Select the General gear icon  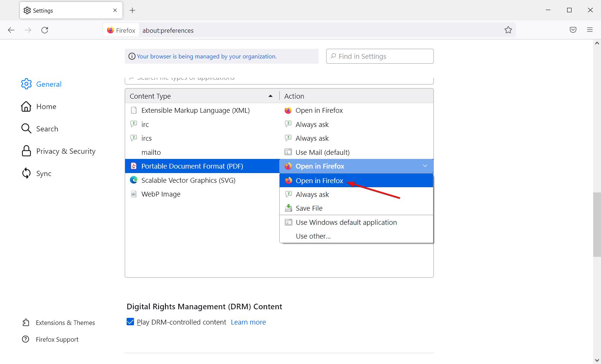(26, 84)
